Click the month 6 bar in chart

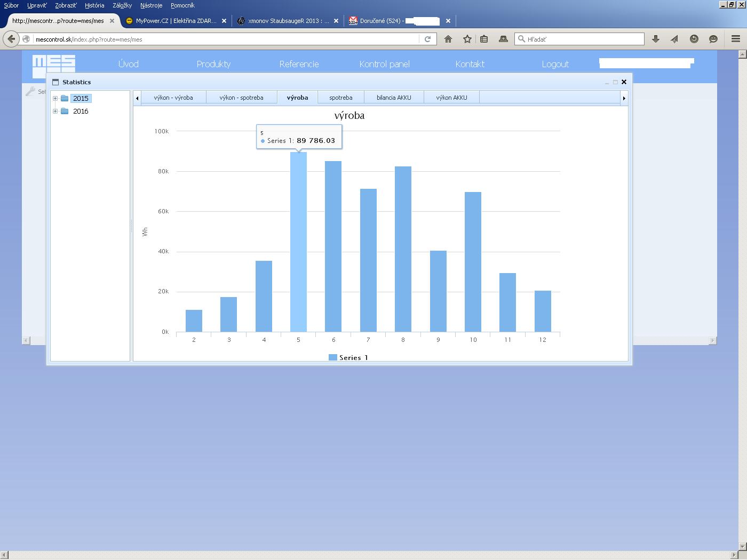[333, 246]
